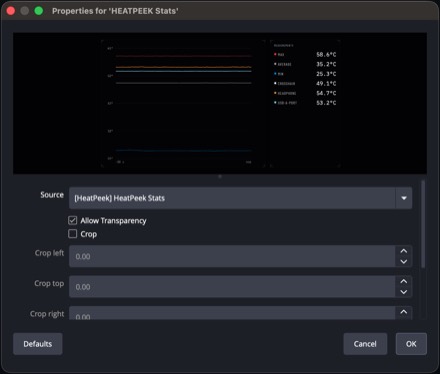The image size is (440, 374).
Task: Click the Source label
Action: click(x=52, y=195)
